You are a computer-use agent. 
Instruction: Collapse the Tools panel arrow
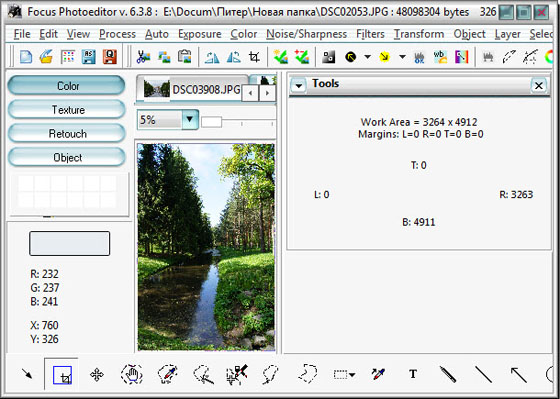(x=299, y=86)
